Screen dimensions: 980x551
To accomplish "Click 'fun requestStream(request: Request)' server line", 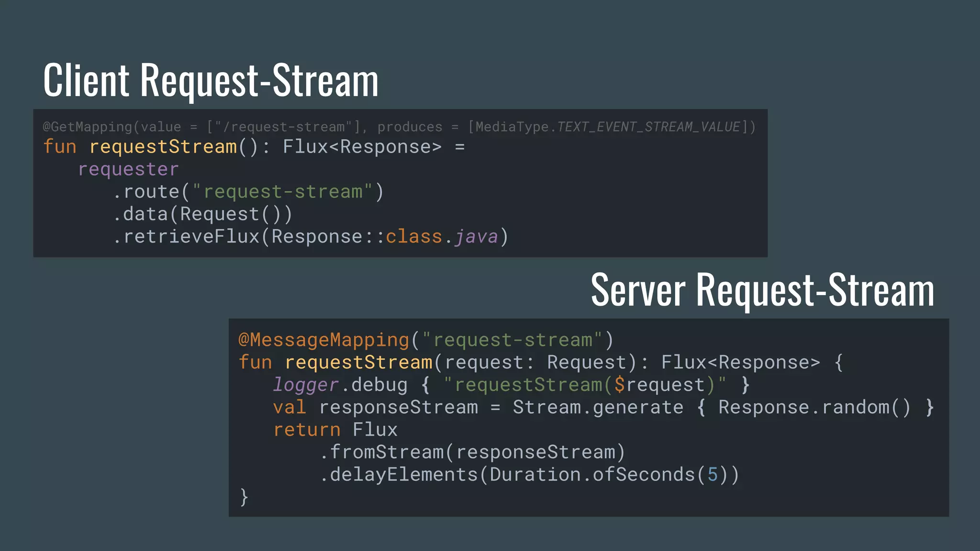I will coord(541,363).
